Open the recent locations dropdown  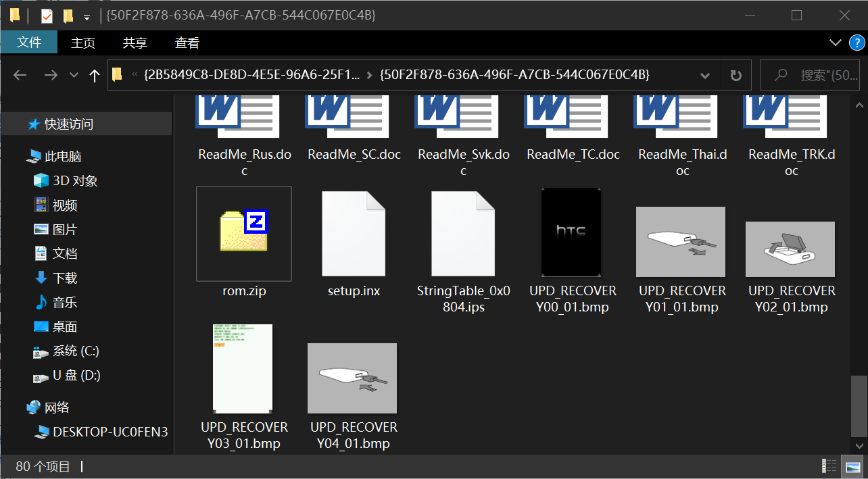point(74,75)
